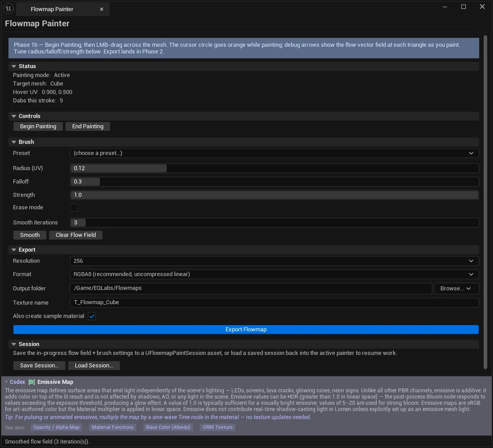Open the Resolution dropdown
The height and width of the screenshot is (448, 493).
274,261
